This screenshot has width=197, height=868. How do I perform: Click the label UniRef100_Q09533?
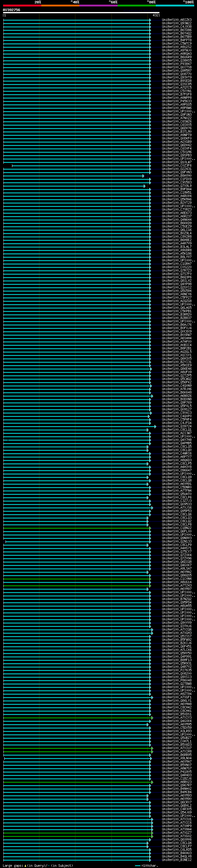(x=177, y=504)
